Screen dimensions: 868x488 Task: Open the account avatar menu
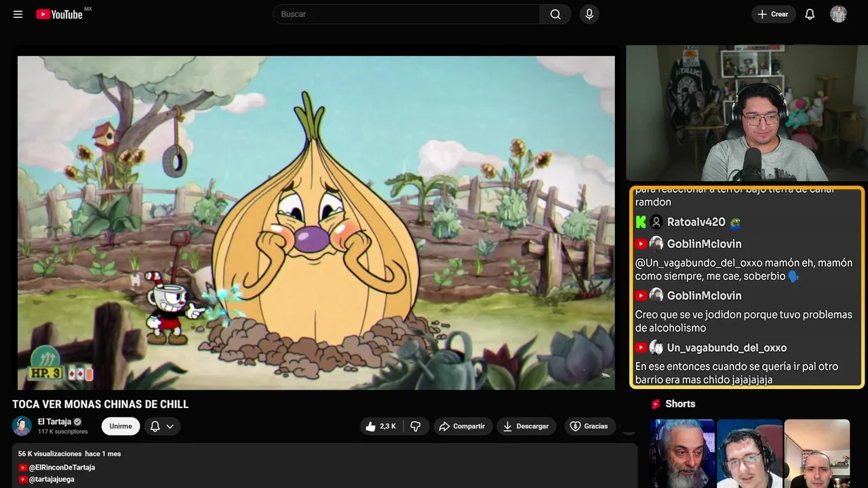click(838, 14)
